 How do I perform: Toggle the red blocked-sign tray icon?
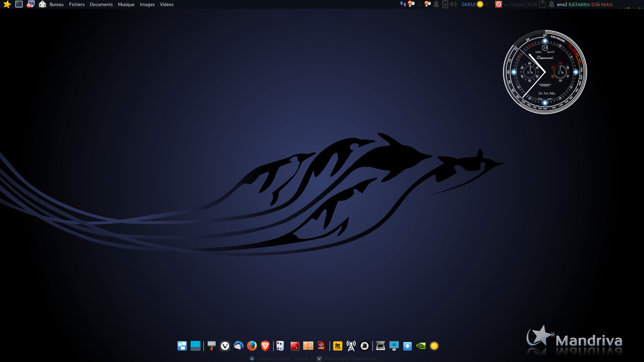[498, 4]
